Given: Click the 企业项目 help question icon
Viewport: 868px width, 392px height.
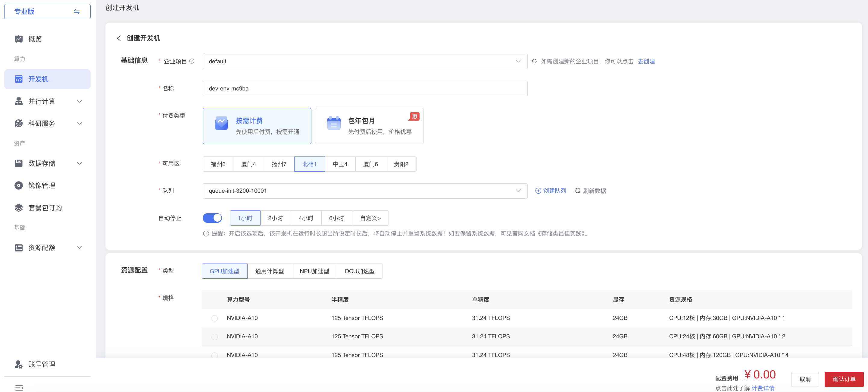Looking at the screenshot, I should 192,61.
